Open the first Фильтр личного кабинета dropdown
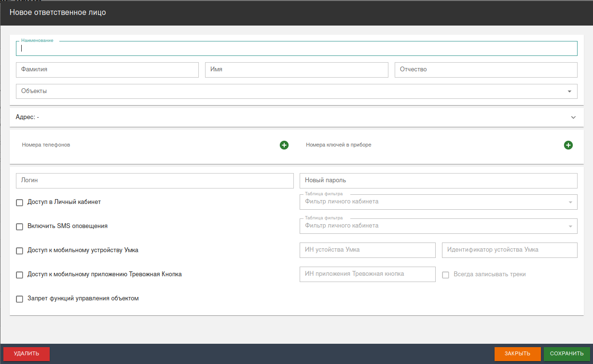 (439, 202)
